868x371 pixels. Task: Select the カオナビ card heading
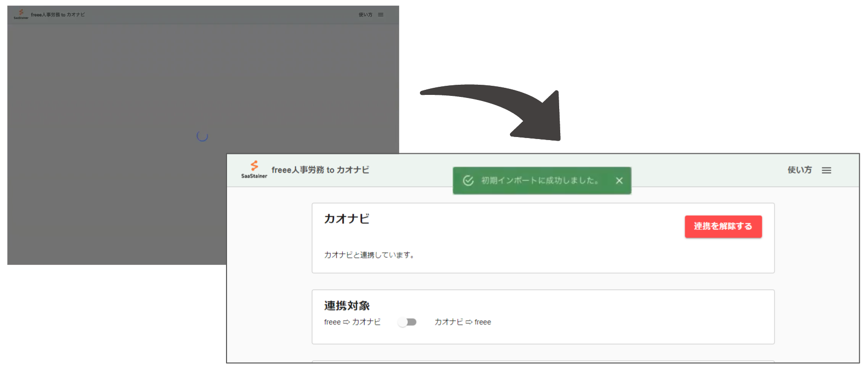click(x=347, y=219)
